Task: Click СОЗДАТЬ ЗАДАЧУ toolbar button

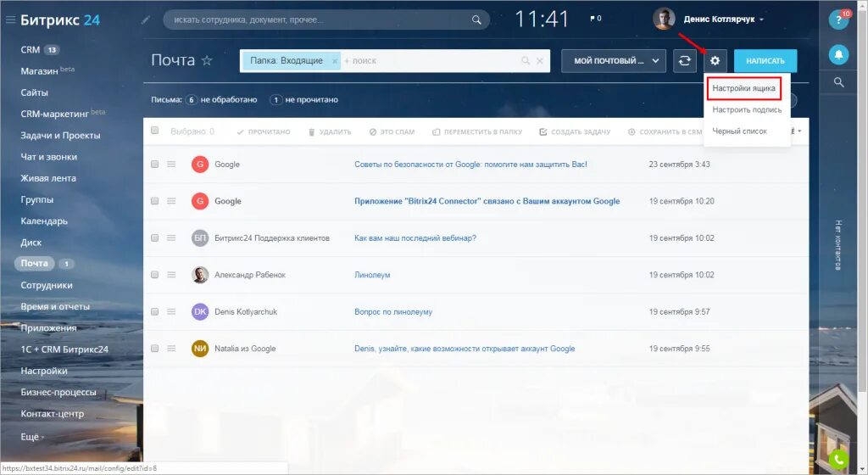Action: pyautogui.click(x=575, y=131)
